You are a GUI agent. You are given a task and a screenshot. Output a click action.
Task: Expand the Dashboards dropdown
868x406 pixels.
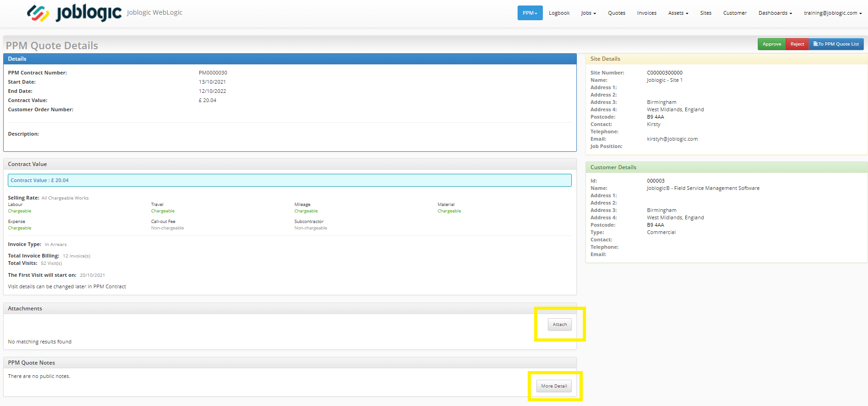click(775, 13)
